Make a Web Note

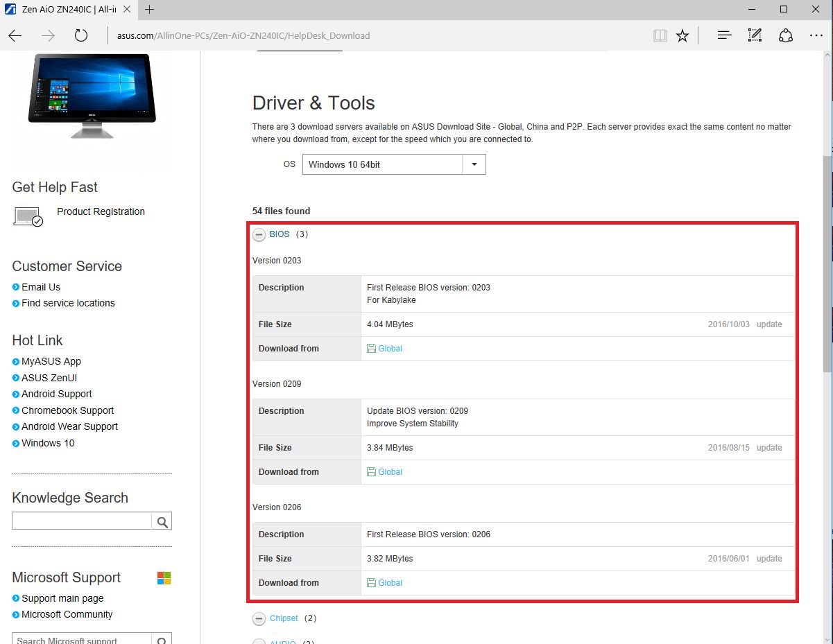pos(755,35)
